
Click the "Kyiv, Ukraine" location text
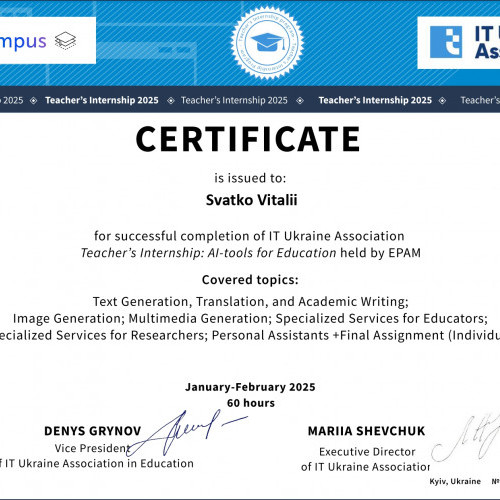[x=455, y=481]
